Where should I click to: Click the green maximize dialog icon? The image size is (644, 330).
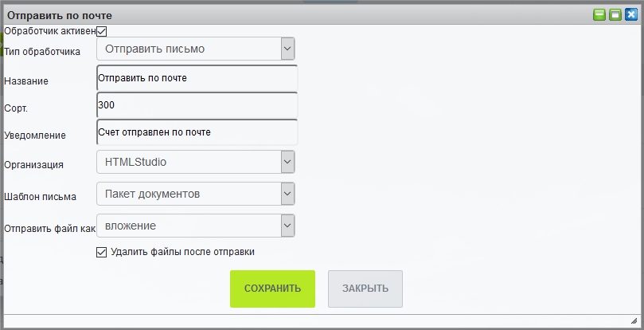pos(615,14)
